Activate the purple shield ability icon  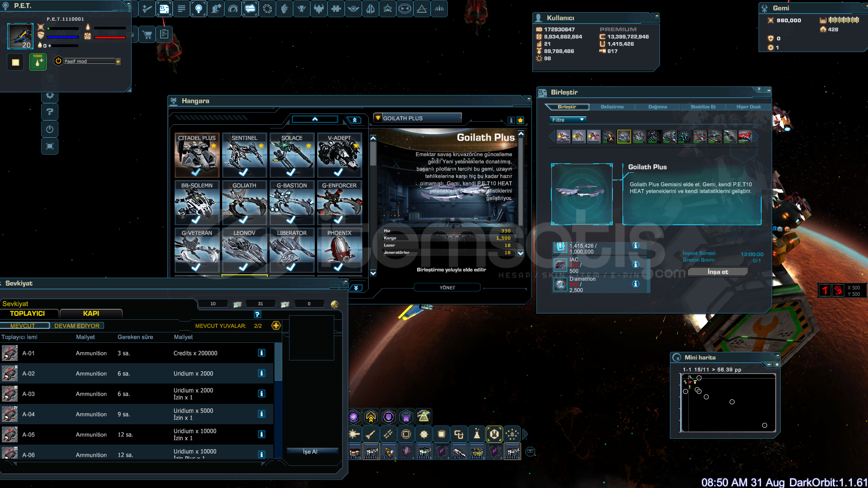[389, 417]
